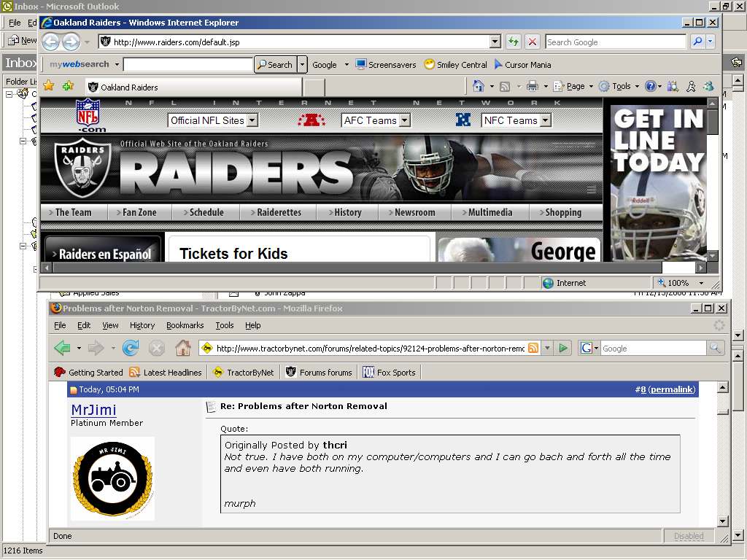Click the IE search magnifier button
This screenshot has height=560, width=747.
[x=697, y=42]
